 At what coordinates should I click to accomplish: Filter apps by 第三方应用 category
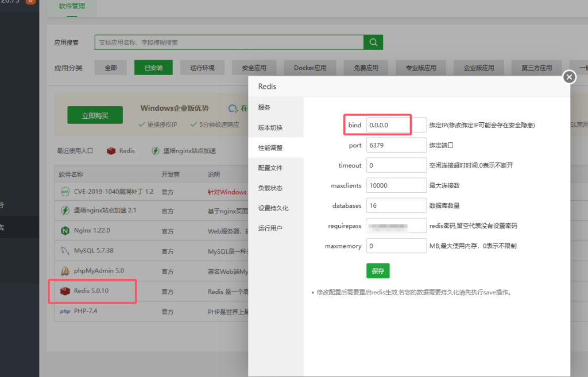[x=537, y=68]
